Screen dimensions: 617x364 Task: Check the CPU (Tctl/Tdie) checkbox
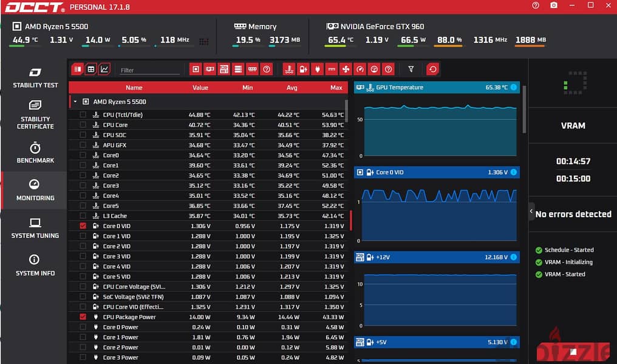[83, 115]
